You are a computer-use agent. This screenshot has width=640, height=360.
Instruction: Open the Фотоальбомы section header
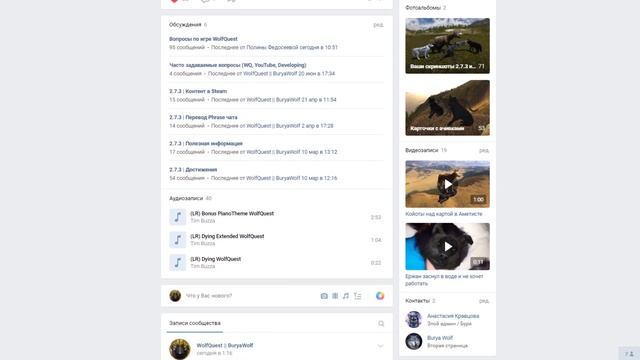(x=423, y=8)
